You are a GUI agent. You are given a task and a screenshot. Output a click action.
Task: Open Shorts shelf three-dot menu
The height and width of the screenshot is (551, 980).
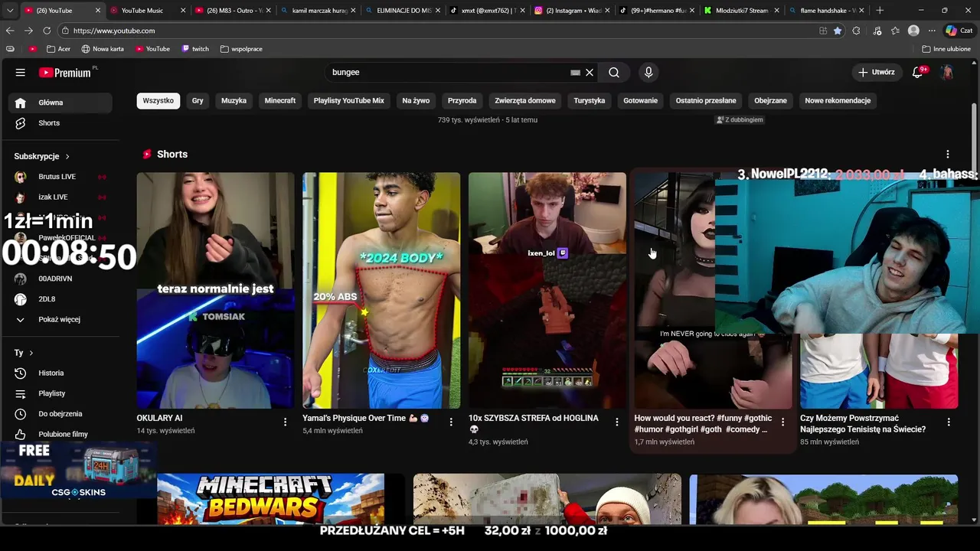[948, 154]
